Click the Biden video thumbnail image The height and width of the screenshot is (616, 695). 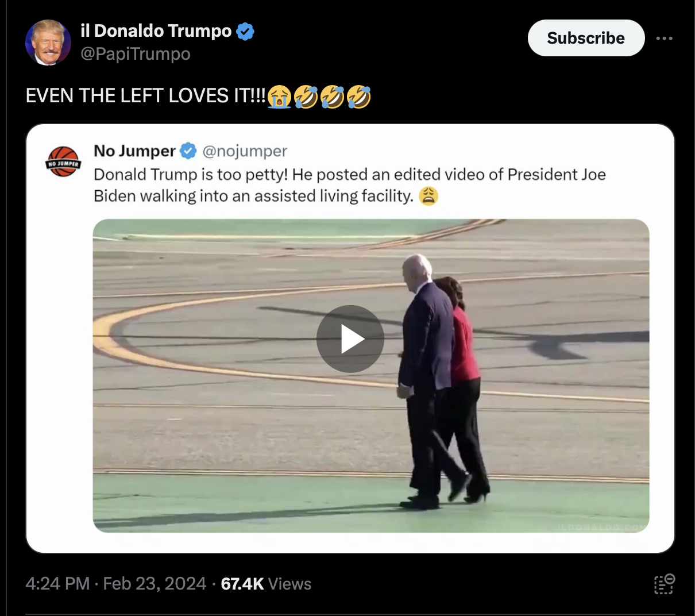pyautogui.click(x=371, y=376)
